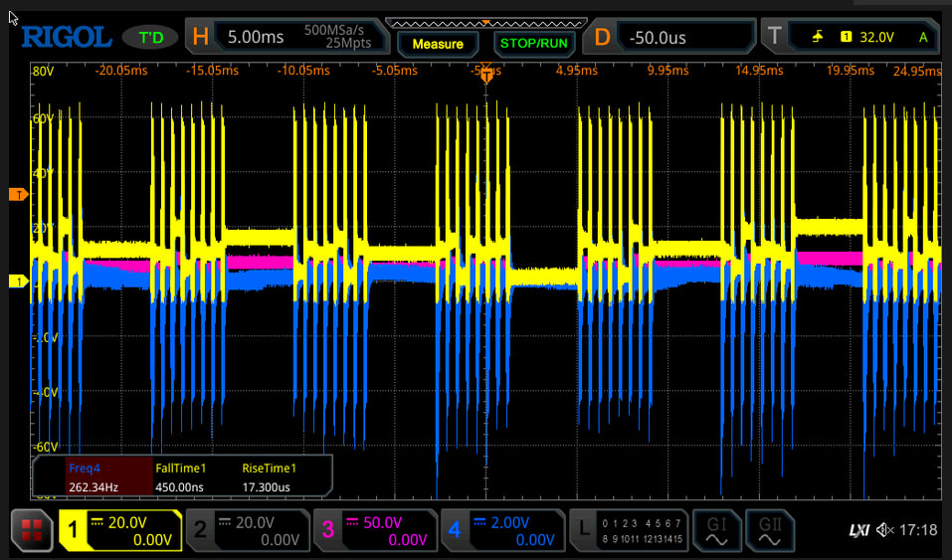Open the trigger T settings icon

[774, 37]
